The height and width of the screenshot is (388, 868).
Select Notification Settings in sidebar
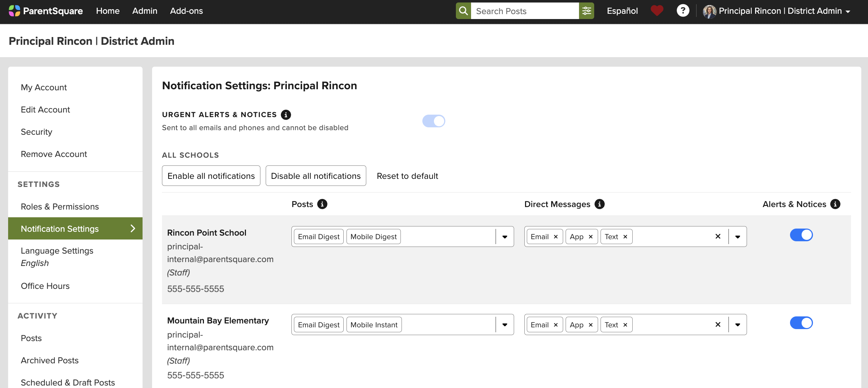point(75,229)
